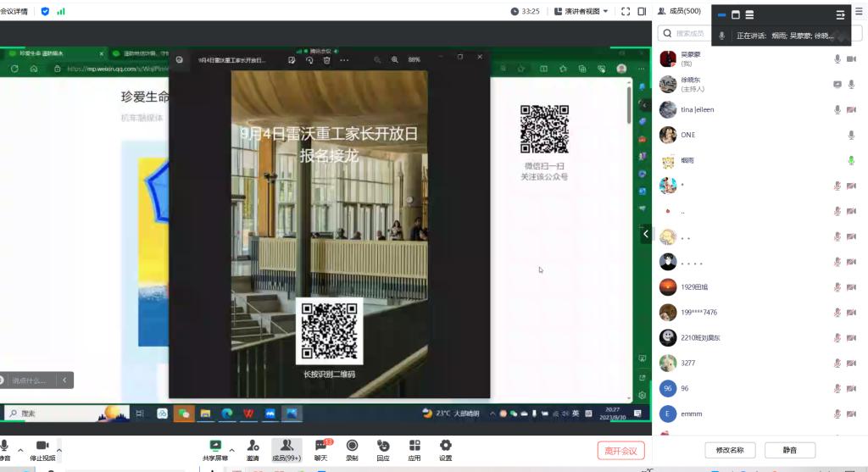Expand video options arrow beside 停止视频
Screen dimensions: 868x472
point(59,450)
